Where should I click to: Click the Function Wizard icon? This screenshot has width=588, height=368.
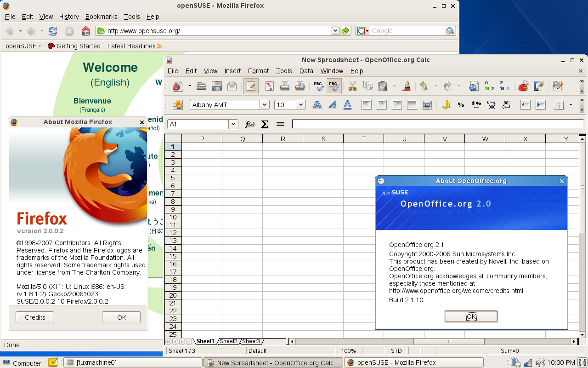pos(249,124)
